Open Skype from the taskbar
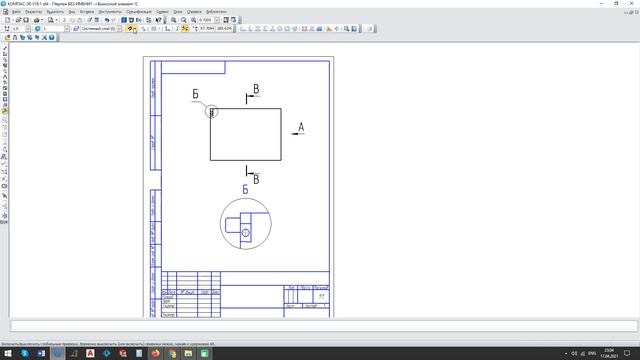The image size is (640, 360). pyautogui.click(x=25, y=353)
